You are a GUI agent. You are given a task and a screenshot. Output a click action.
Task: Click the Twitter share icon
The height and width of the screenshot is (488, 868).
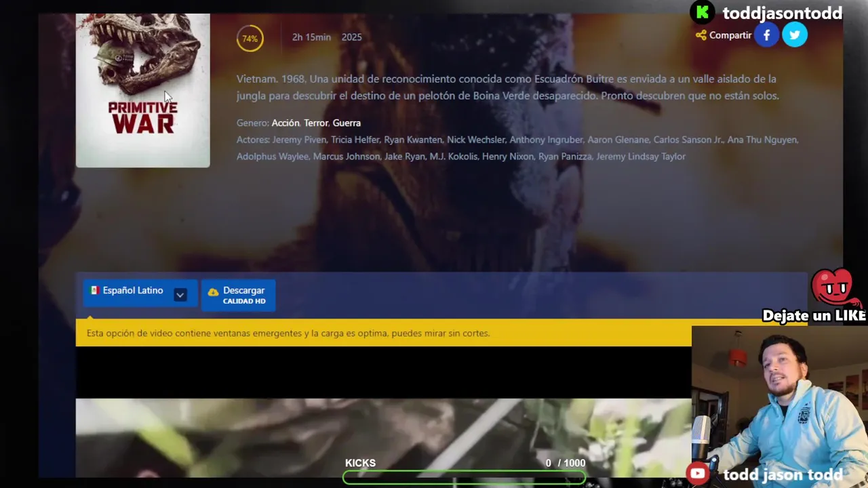pos(795,35)
